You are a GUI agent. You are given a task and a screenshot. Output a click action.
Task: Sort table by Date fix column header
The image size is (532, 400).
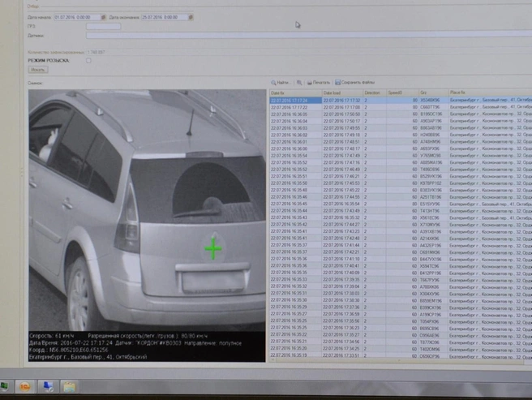[295, 92]
